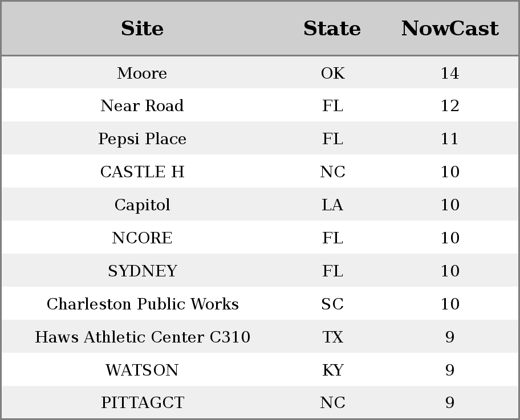520x420 pixels.
Task: Select the PITTAGCT site cell
Action: click(x=143, y=402)
